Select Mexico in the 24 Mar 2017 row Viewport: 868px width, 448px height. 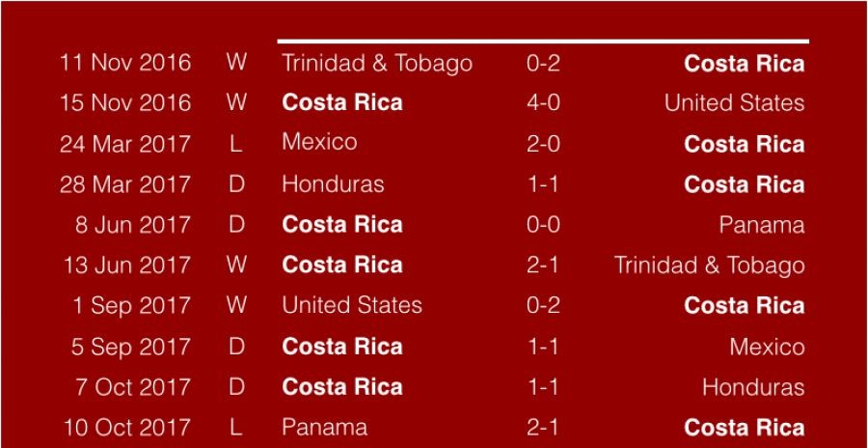point(319,143)
